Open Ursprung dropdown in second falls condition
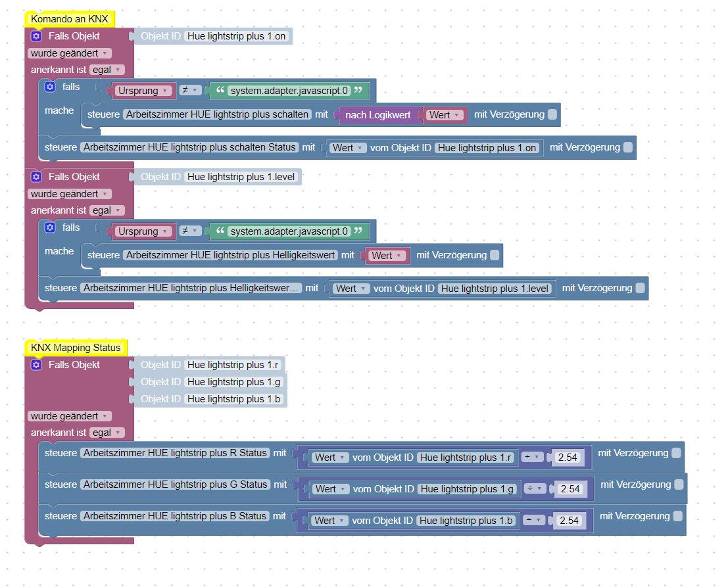Viewport: 728px width, 587px height. pyautogui.click(x=143, y=231)
